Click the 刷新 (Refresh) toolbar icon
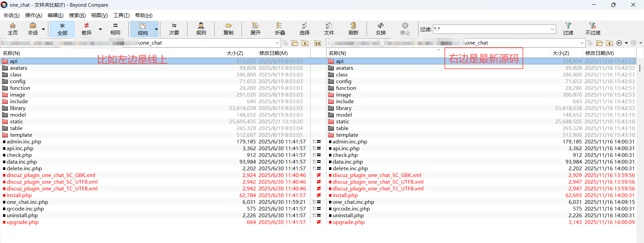Screen dimensions: 644x243 pyautogui.click(x=353, y=29)
